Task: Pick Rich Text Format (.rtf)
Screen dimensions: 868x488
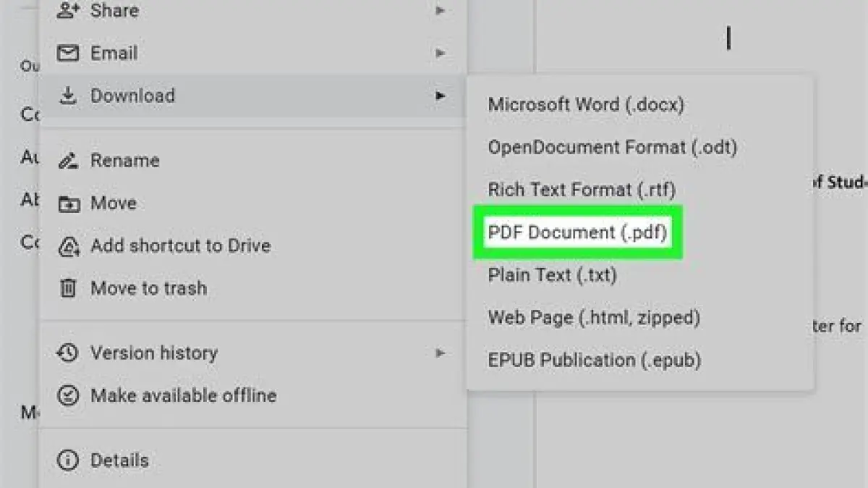Action: [x=582, y=190]
